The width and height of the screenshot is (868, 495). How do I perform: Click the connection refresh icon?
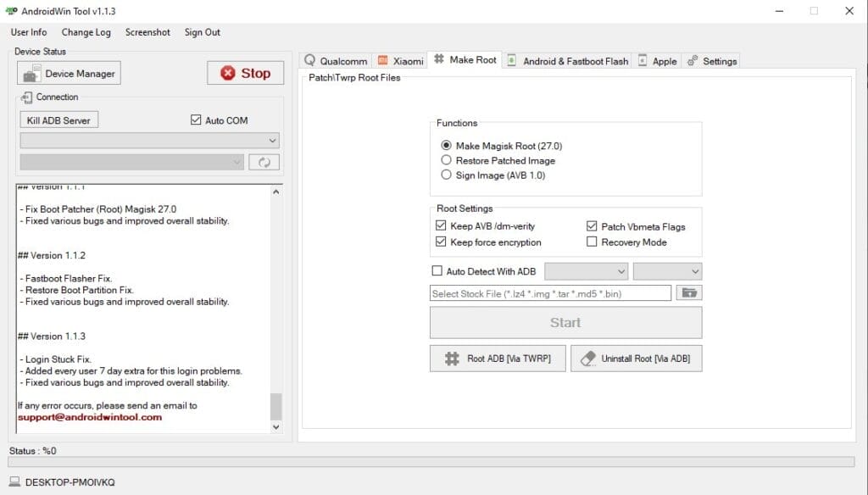tap(264, 161)
